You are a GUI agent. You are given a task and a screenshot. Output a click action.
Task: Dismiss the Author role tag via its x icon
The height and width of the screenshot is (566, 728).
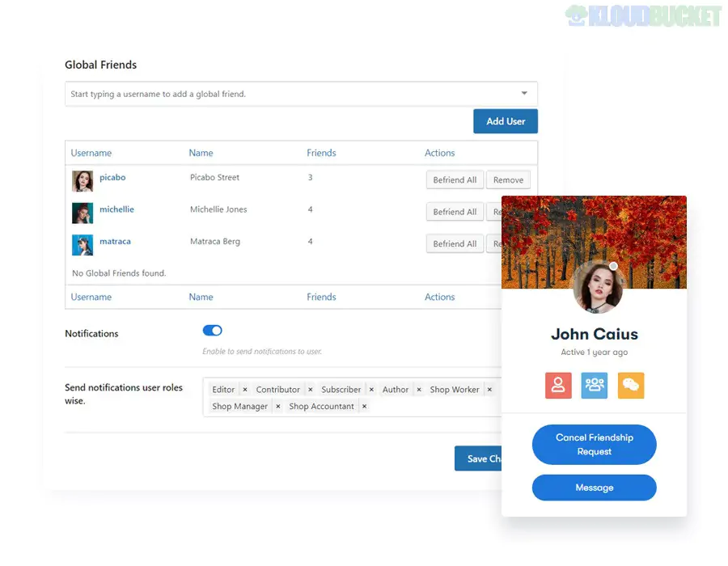click(x=418, y=389)
